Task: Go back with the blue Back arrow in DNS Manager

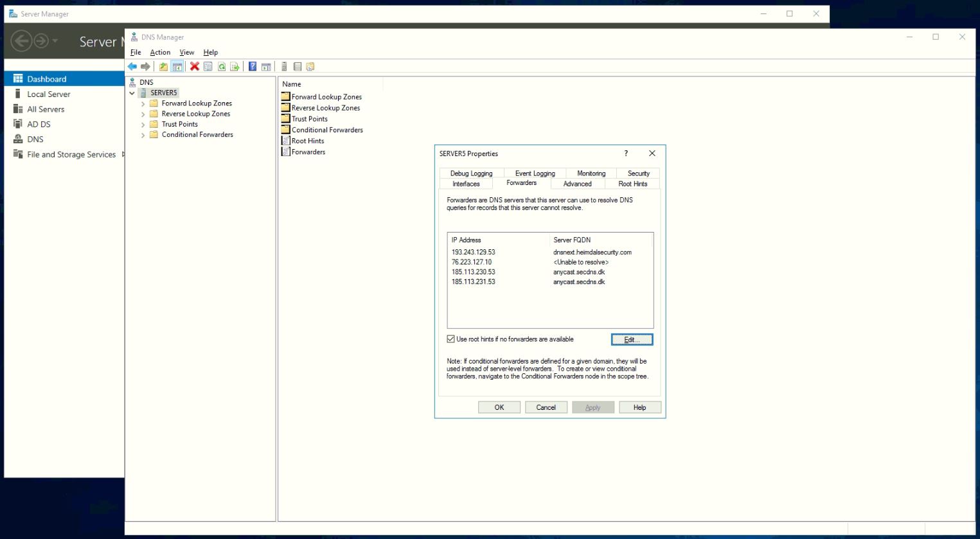Action: (132, 67)
